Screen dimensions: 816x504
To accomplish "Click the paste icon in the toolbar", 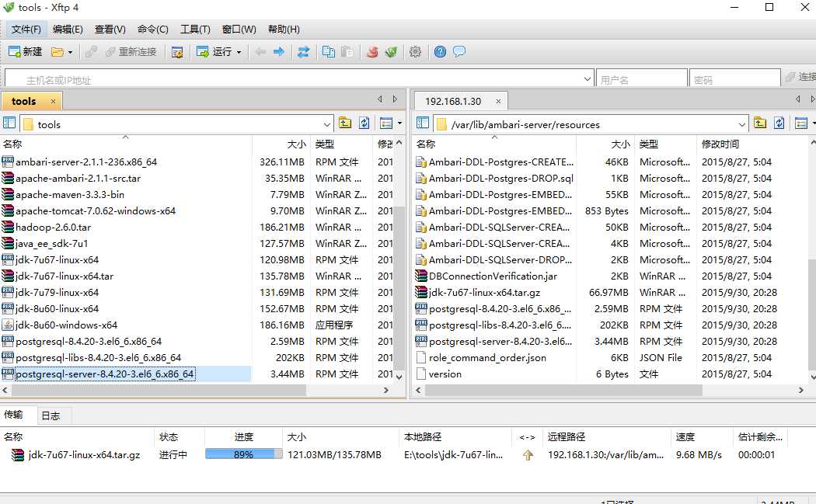I will pyautogui.click(x=347, y=51).
